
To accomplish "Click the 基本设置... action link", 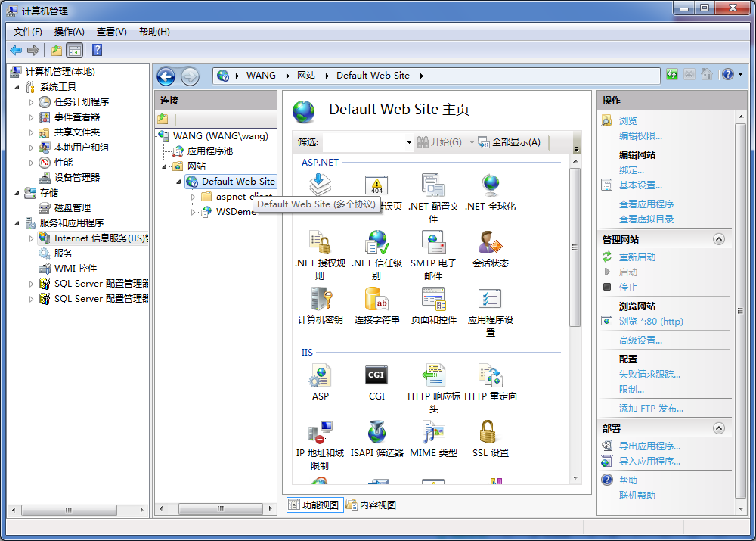I will 640,185.
